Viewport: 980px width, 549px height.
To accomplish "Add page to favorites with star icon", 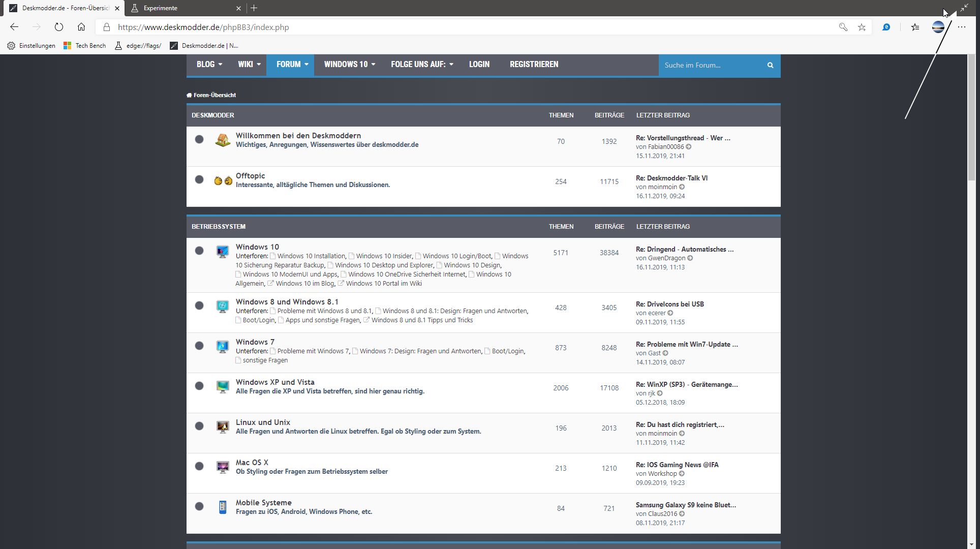I will pos(862,27).
